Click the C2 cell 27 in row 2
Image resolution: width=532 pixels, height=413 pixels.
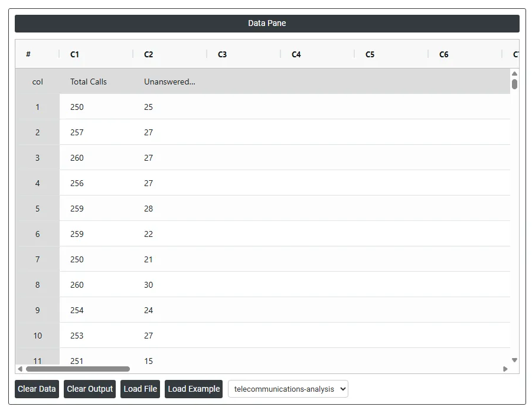tap(170, 132)
